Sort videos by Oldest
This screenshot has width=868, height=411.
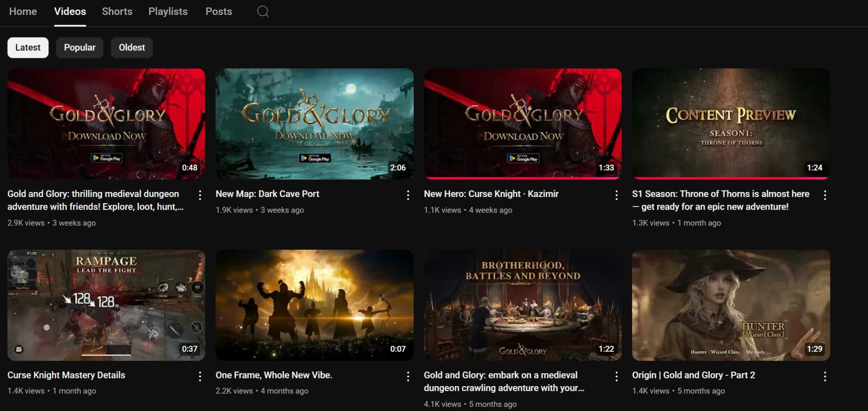132,47
